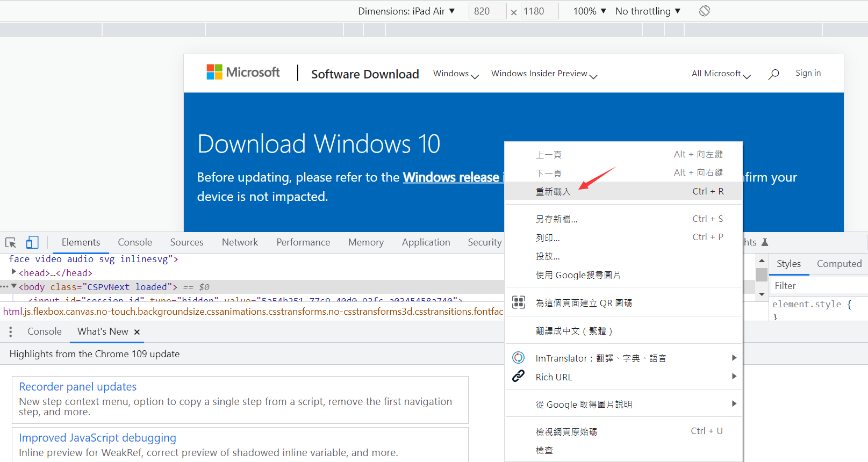Click the QR code icon in context menu
Viewport: 868px width, 462px height.
click(x=519, y=302)
